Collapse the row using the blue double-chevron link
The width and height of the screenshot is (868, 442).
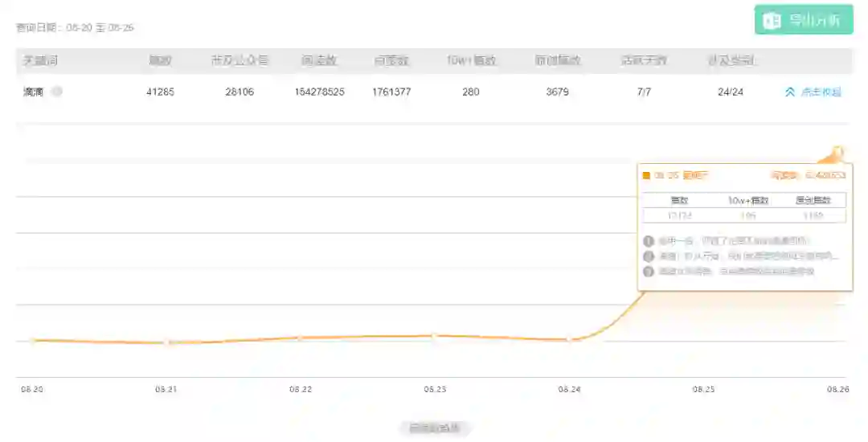pos(813,92)
